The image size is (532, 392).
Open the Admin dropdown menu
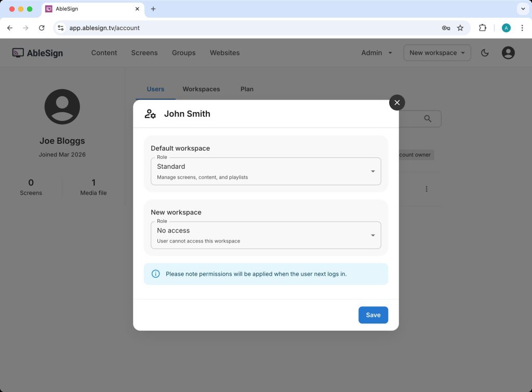point(377,52)
